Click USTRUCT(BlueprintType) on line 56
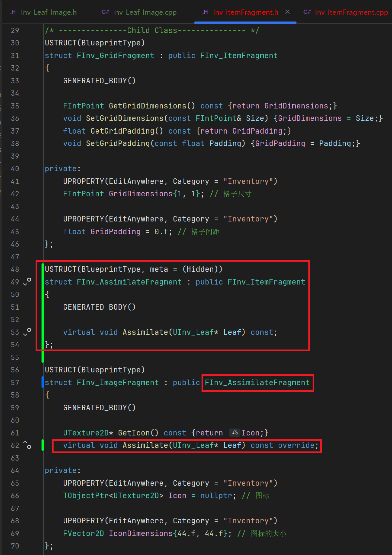 click(95, 370)
